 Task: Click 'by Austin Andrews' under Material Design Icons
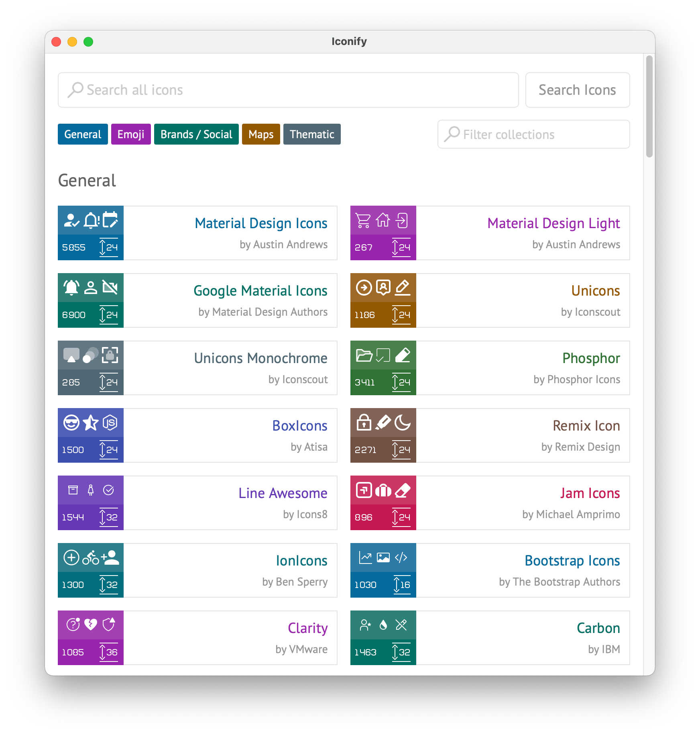(283, 245)
